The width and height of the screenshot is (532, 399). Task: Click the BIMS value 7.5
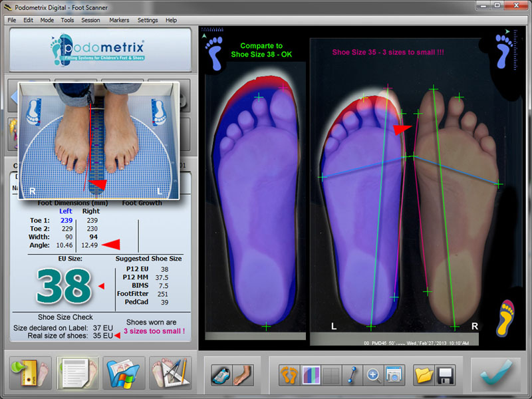164,286
